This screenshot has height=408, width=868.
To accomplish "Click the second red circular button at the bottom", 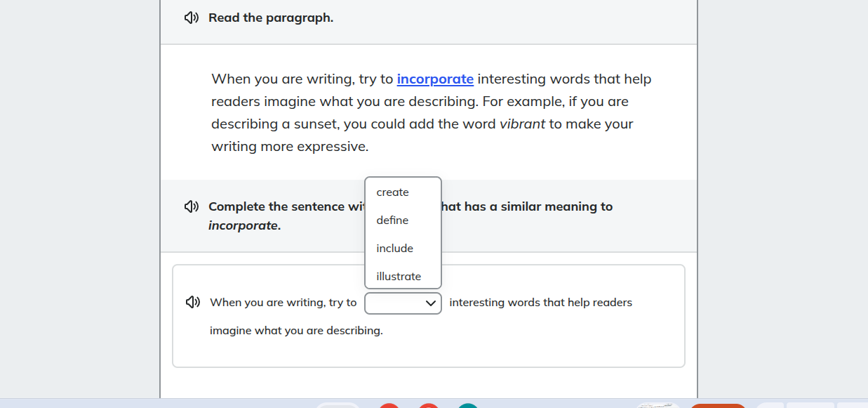I will click(428, 405).
